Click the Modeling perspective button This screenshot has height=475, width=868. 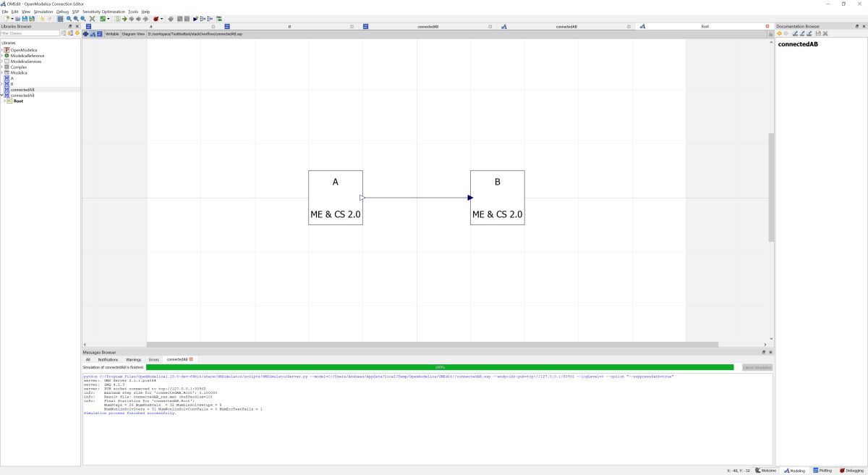pos(795,471)
